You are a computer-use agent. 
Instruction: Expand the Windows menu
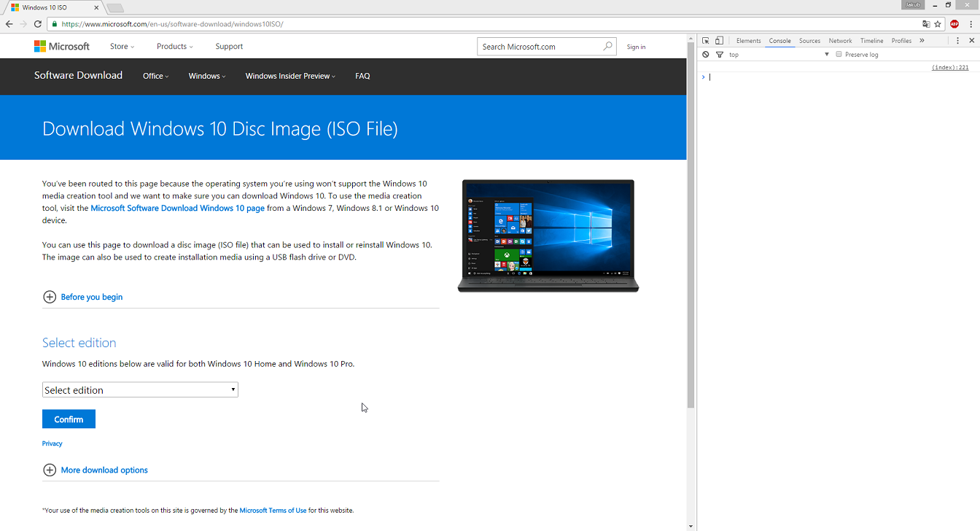pos(206,76)
